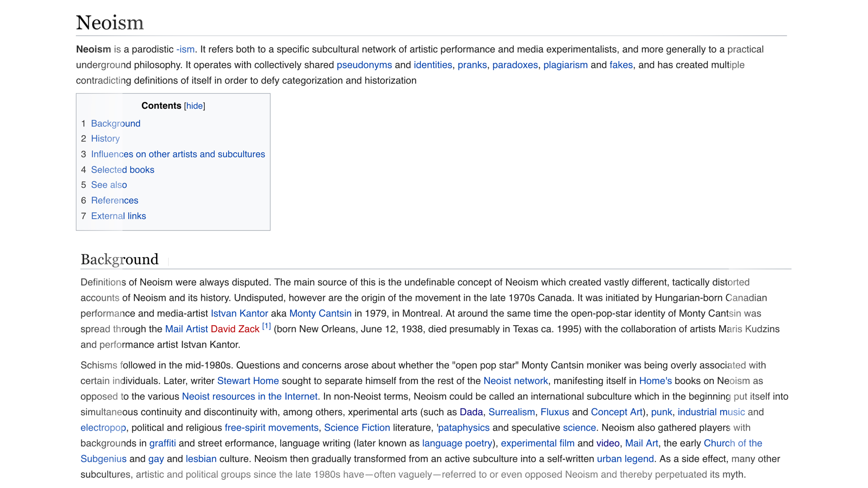Image resolution: width=868 pixels, height=488 pixels.
Task: Open the plagiarism article link
Action: point(565,65)
